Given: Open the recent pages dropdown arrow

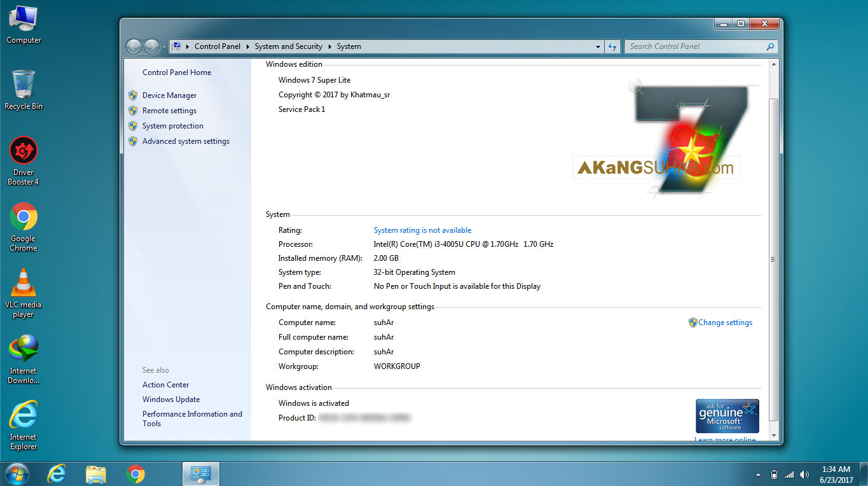Looking at the screenshot, I should click(x=164, y=46).
